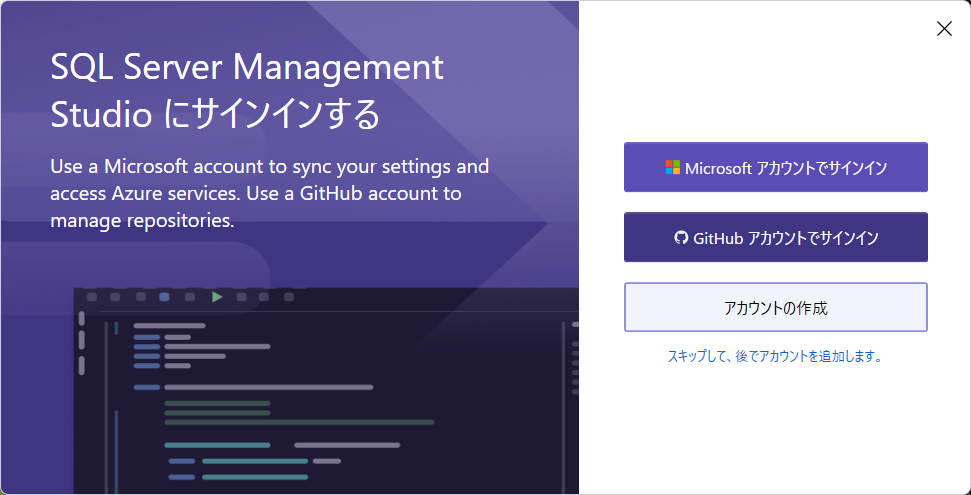Viewport: 971px width, 495px height.
Task: Click the long green bar in the illustration
Action: click(x=299, y=422)
